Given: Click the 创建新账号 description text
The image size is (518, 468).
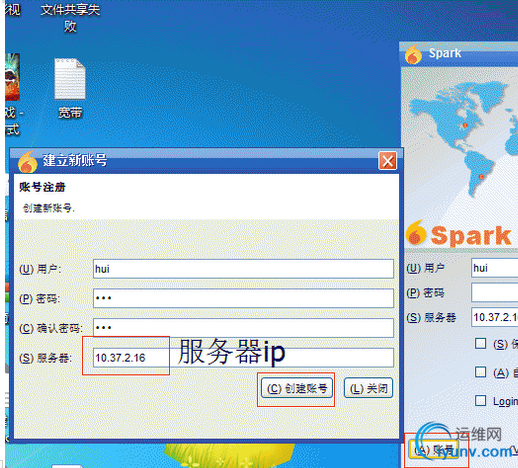Looking at the screenshot, I should pos(49,208).
